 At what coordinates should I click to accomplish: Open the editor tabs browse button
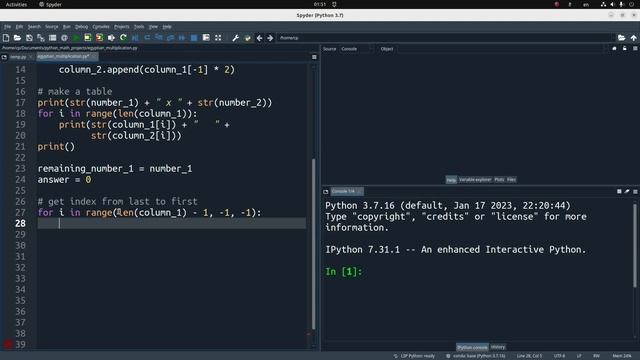(4, 57)
